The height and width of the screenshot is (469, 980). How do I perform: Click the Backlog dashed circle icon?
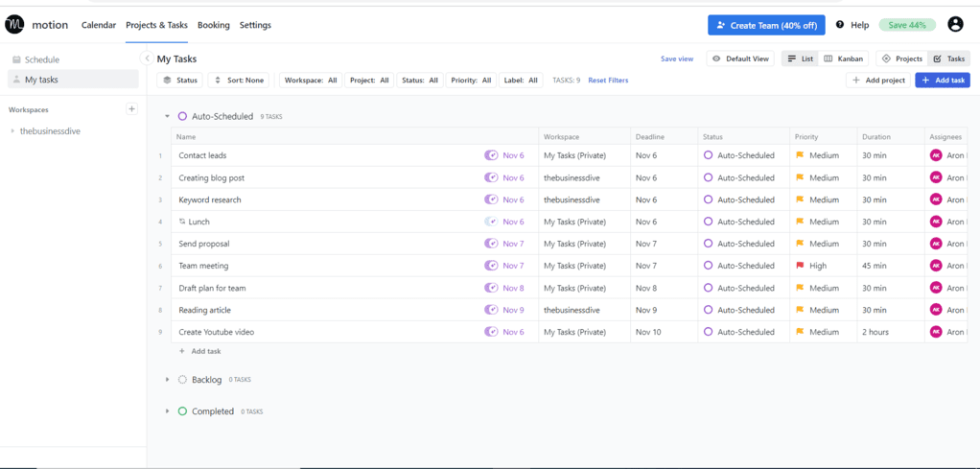(x=182, y=380)
